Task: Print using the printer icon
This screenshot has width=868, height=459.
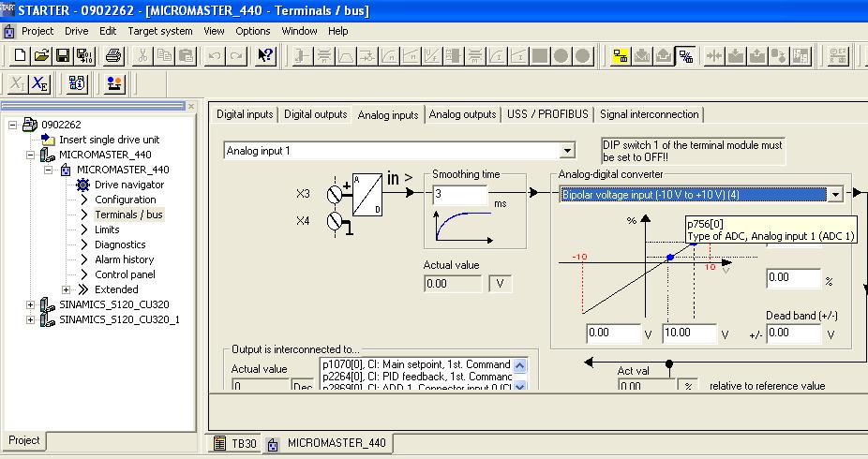Action: [113, 55]
